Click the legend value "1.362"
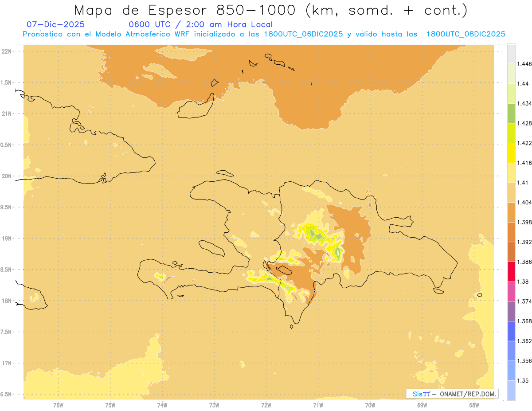The image size is (532, 411). pos(524,341)
